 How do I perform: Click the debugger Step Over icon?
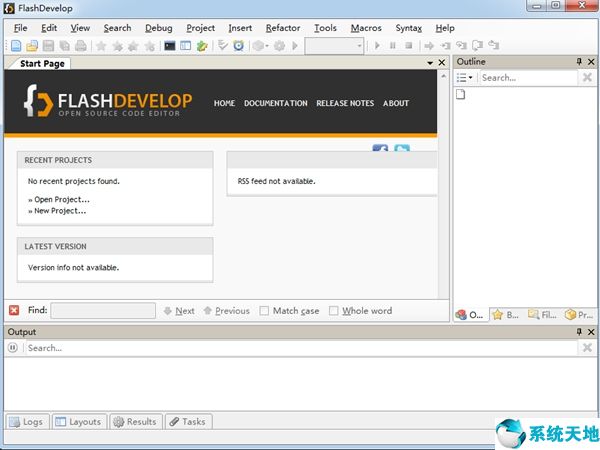pyautogui.click(x=461, y=46)
